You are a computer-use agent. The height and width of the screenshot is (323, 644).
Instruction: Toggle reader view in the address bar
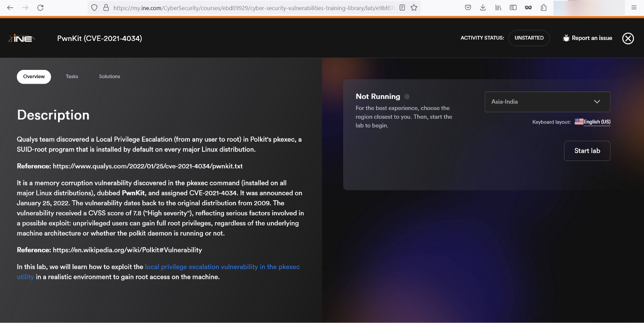[x=402, y=8]
